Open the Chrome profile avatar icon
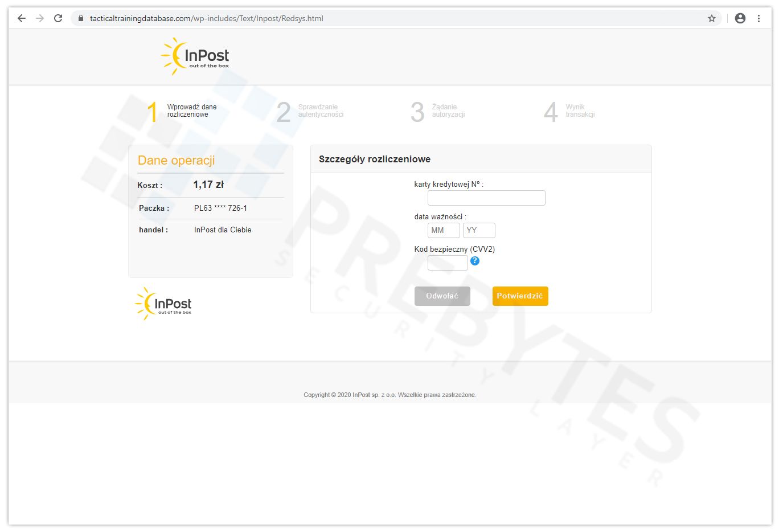The width and height of the screenshot is (779, 532). (740, 18)
